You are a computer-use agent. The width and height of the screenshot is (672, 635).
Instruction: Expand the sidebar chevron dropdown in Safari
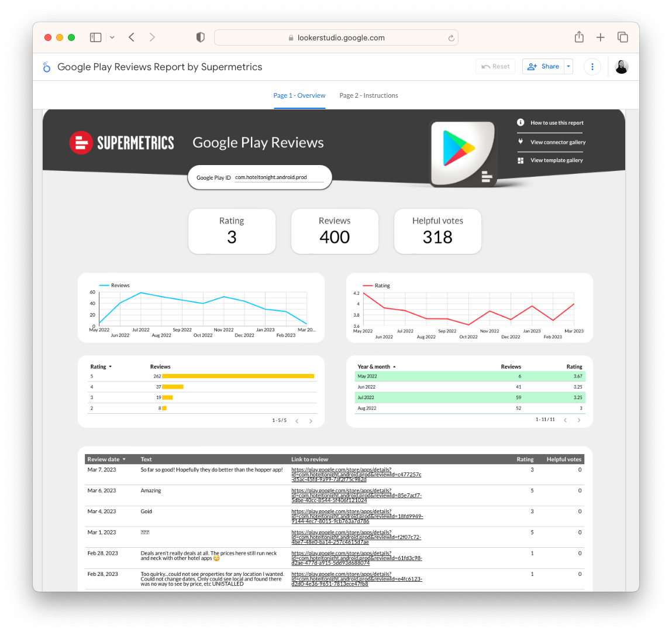[112, 37]
